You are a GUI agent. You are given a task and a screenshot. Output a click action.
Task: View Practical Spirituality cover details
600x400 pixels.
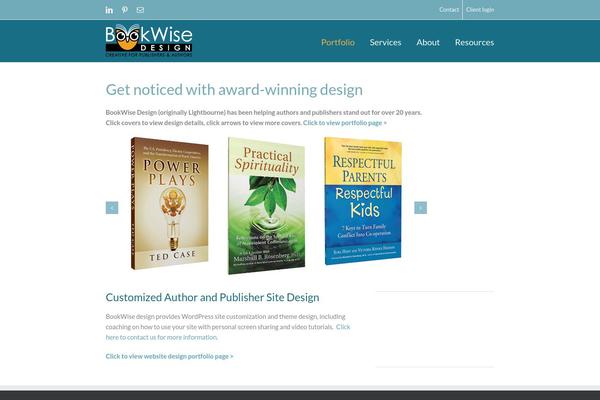point(267,206)
